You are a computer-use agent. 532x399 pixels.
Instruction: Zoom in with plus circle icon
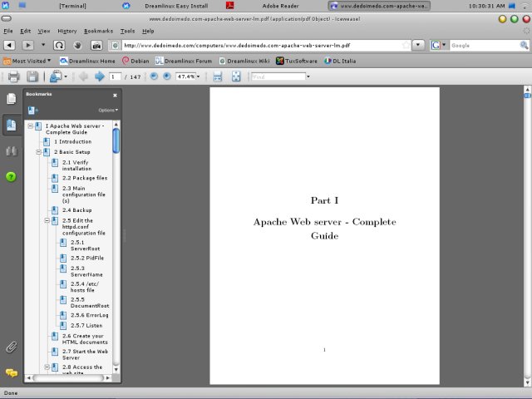(x=166, y=76)
